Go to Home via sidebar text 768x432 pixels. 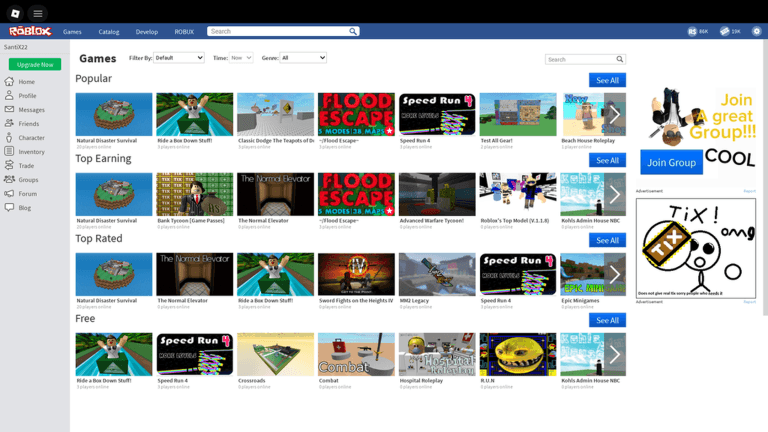coord(26,82)
